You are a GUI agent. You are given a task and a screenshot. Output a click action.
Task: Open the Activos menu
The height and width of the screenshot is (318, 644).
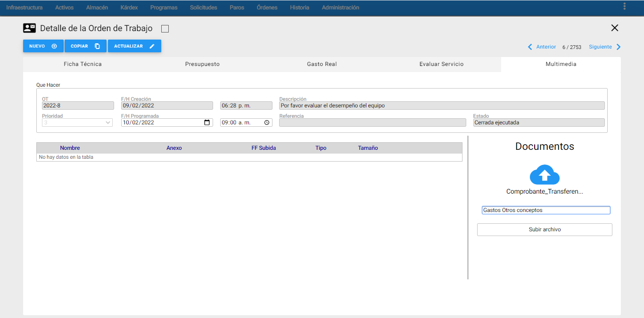pyautogui.click(x=65, y=8)
